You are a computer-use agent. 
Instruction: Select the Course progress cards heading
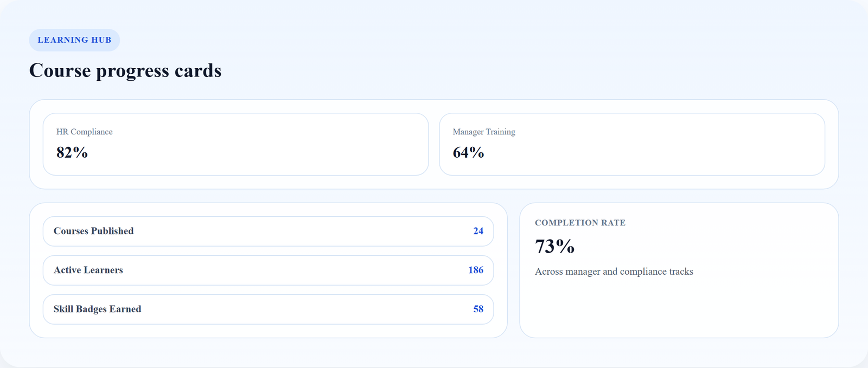(125, 70)
